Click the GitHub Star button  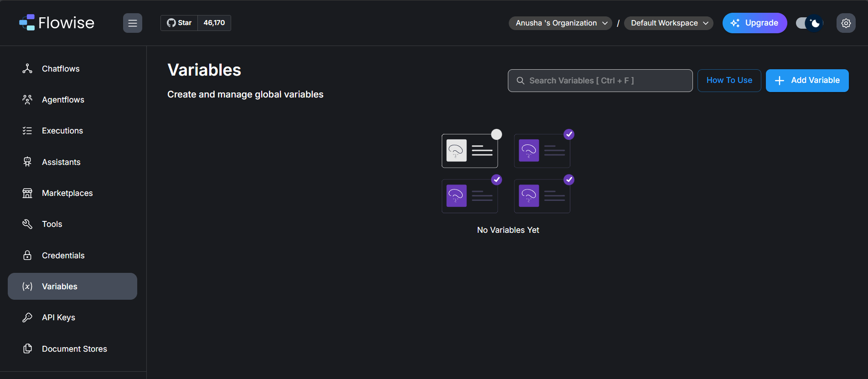(x=179, y=23)
